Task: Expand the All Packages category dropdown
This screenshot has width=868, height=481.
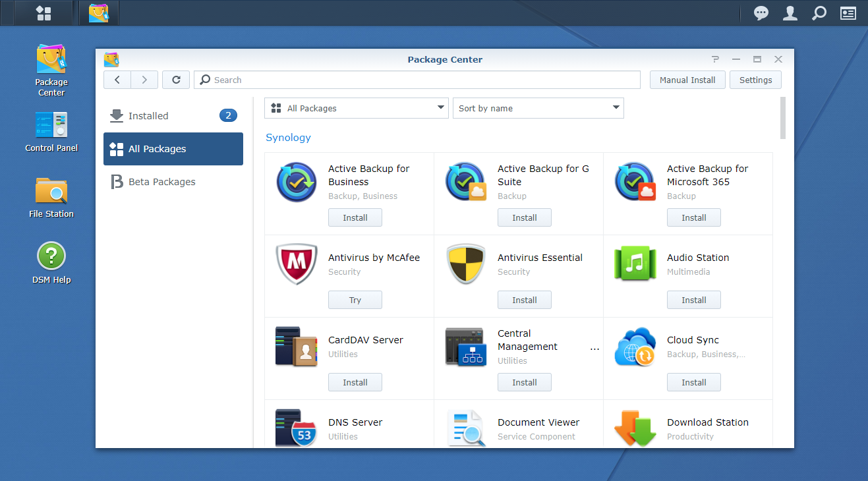Action: click(x=356, y=108)
